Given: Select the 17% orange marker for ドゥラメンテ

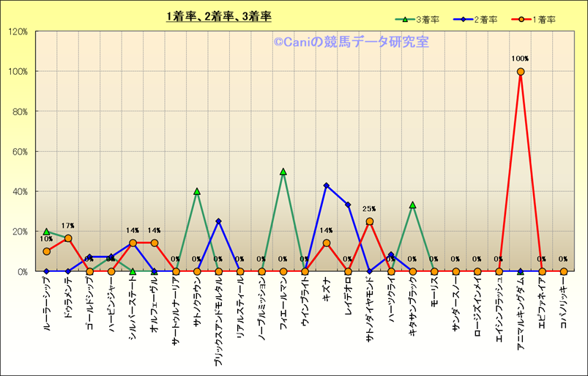Looking at the screenshot, I should pyautogui.click(x=68, y=238).
